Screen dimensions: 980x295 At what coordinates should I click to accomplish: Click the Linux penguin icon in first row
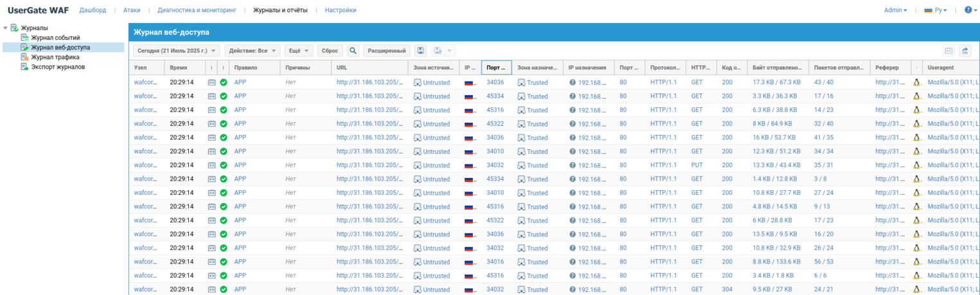[x=917, y=82]
